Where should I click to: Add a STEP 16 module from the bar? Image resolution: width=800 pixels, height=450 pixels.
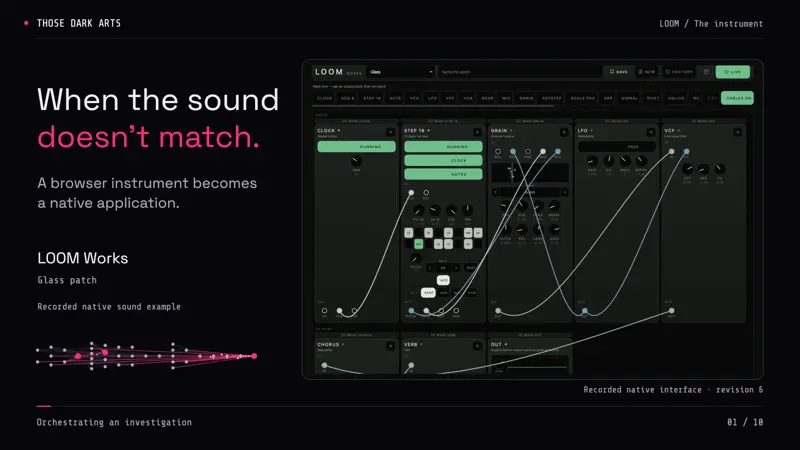372,98
